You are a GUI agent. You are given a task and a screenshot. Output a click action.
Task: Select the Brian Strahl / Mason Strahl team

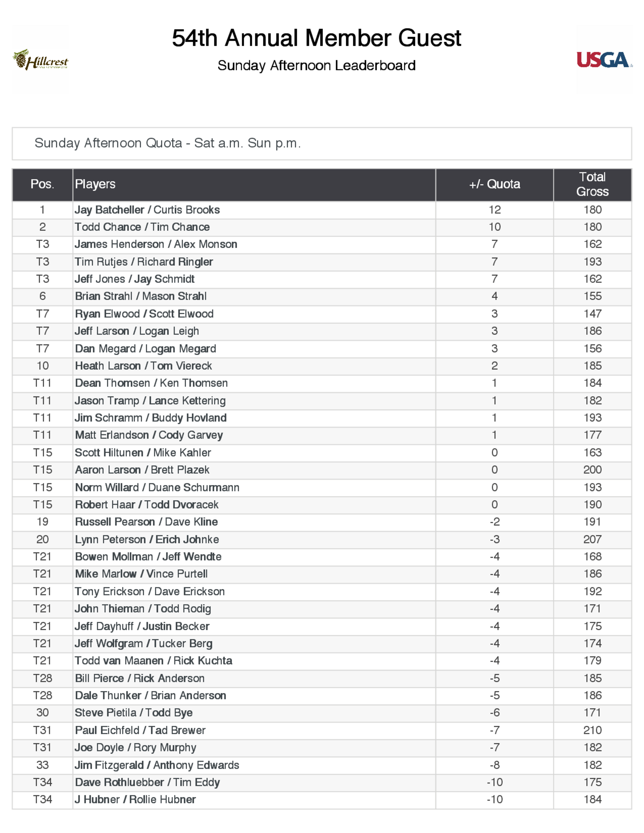pyautogui.click(x=140, y=296)
